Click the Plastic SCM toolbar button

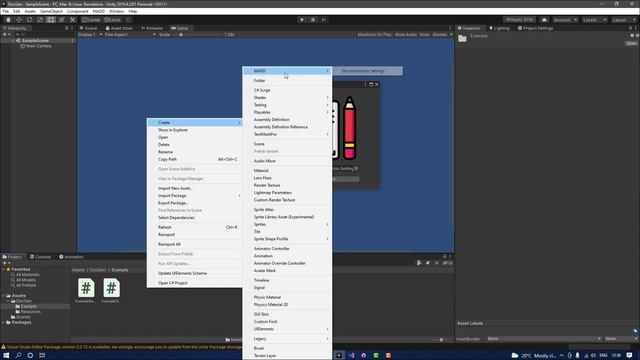point(520,20)
